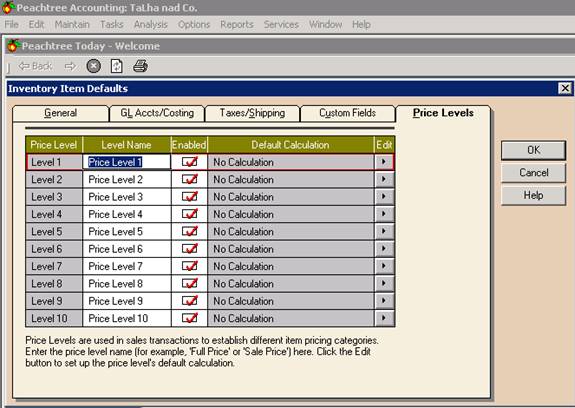Switch to the GL Accts/Costing tab
The width and height of the screenshot is (575, 408).
coord(157,113)
